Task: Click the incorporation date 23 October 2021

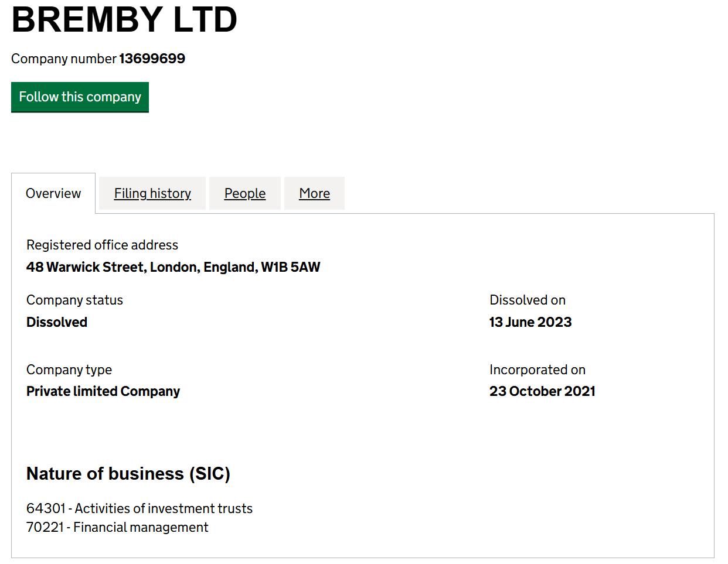Action: tap(542, 391)
